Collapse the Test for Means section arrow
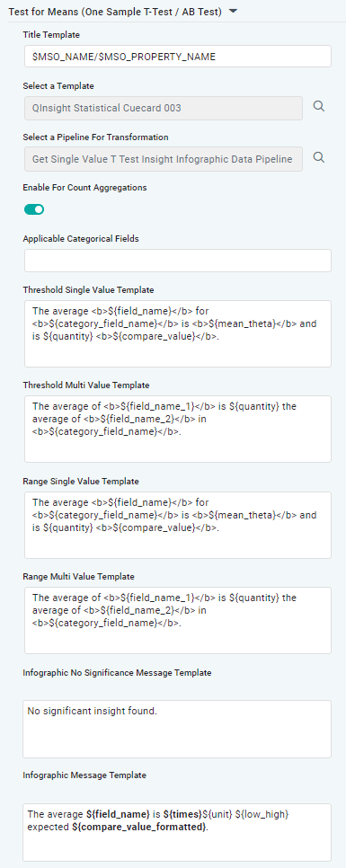The image size is (346, 868). tap(233, 11)
